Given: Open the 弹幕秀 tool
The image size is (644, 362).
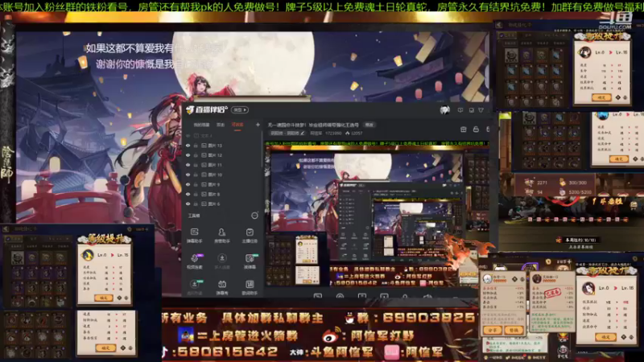Looking at the screenshot, I should [x=222, y=287].
